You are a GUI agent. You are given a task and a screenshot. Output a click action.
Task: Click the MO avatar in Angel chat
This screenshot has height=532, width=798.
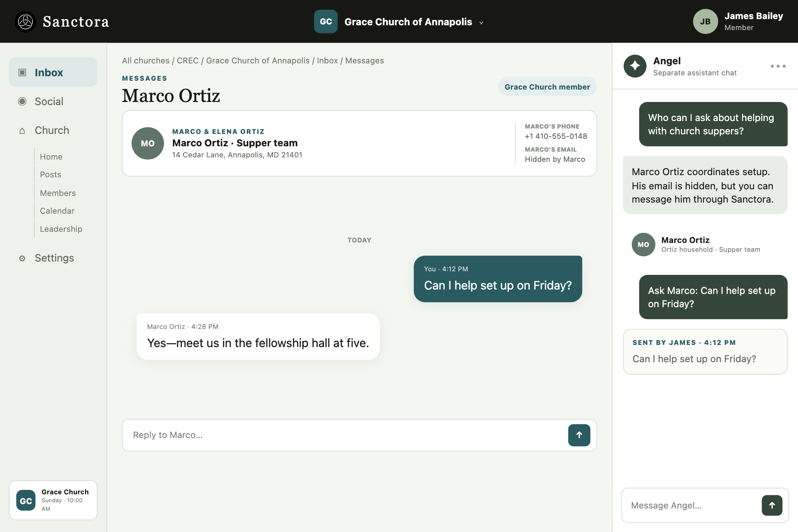(643, 245)
